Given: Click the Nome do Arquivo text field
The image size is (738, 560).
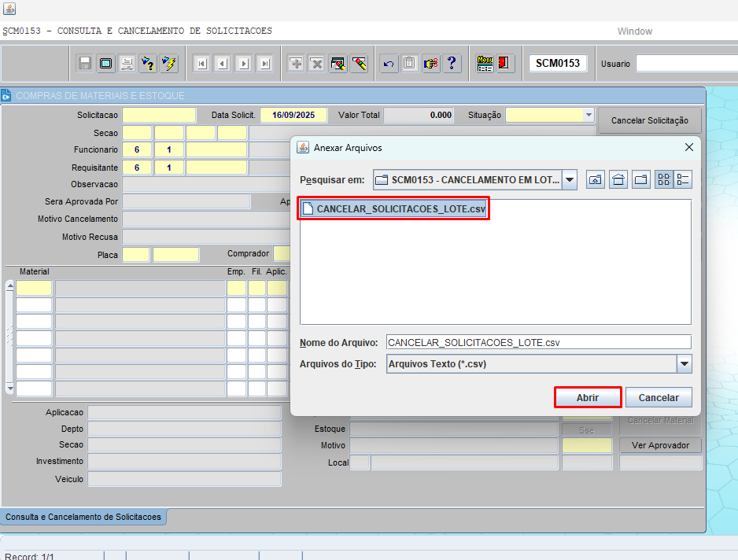Looking at the screenshot, I should tap(538, 342).
